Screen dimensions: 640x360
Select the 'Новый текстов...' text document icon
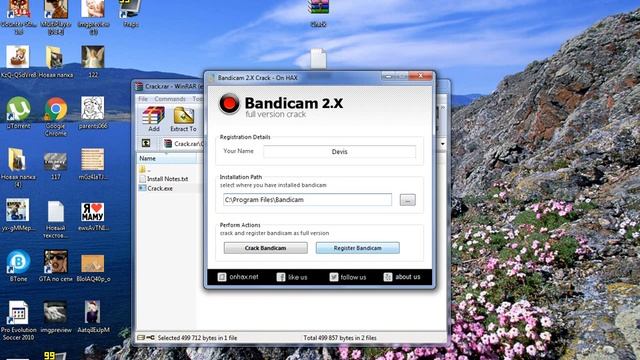pos(56,219)
